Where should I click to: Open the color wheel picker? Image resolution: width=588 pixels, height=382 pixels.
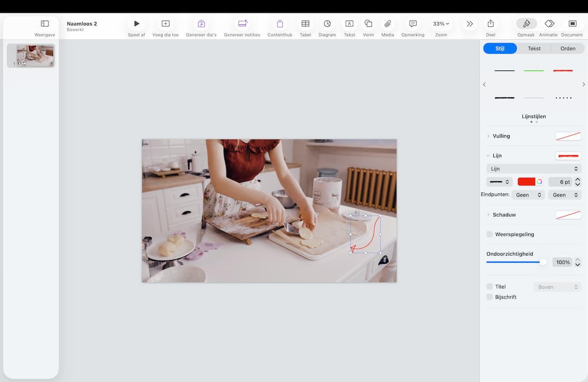tap(539, 182)
